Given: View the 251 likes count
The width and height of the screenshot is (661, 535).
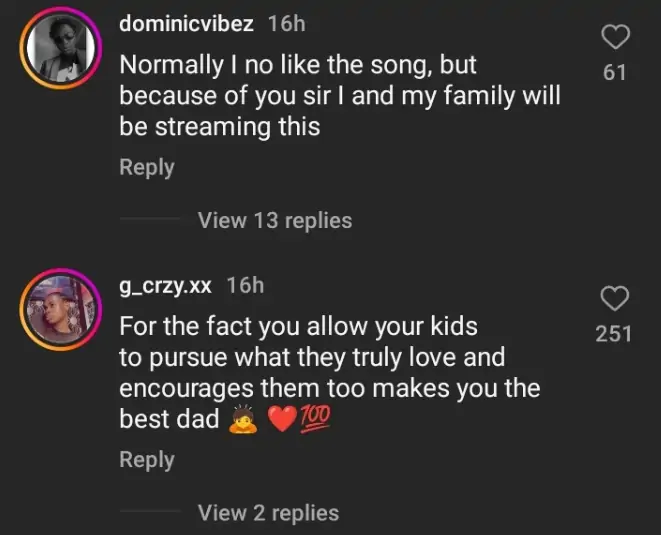Looking at the screenshot, I should 614,333.
